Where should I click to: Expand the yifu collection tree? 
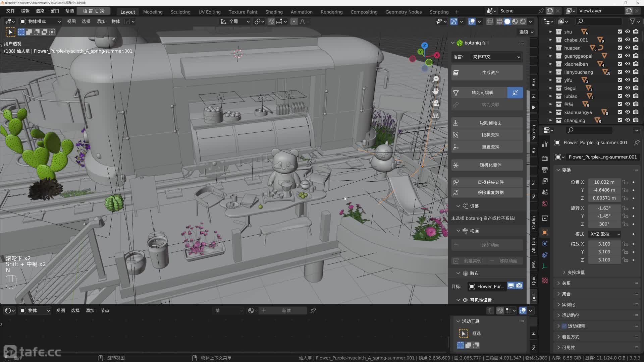pyautogui.click(x=550, y=80)
